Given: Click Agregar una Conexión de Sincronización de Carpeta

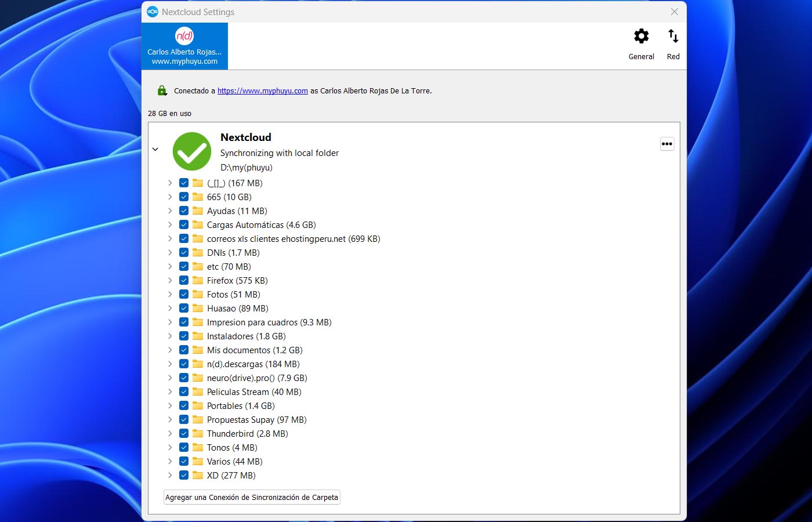Looking at the screenshot, I should 252,497.
